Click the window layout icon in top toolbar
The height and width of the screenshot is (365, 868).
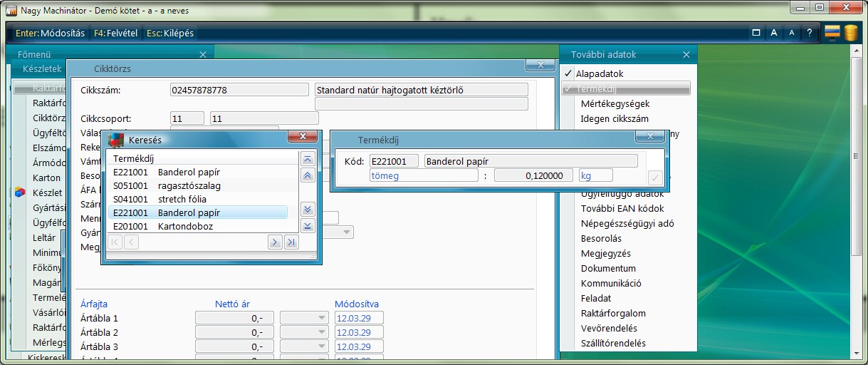click(756, 33)
